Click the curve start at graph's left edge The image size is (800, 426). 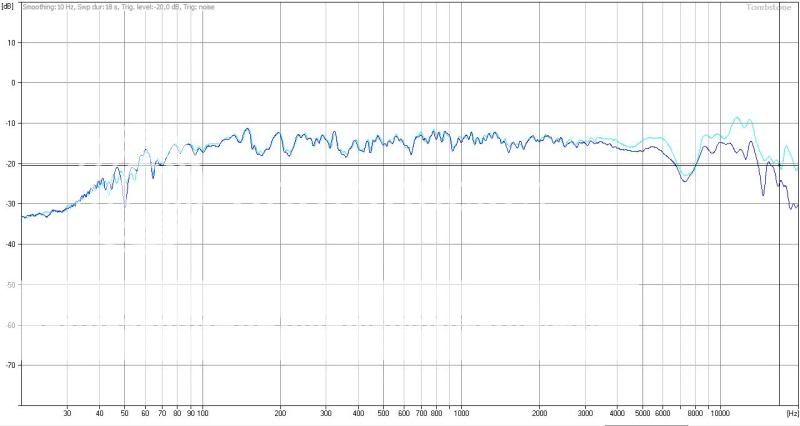(24, 216)
